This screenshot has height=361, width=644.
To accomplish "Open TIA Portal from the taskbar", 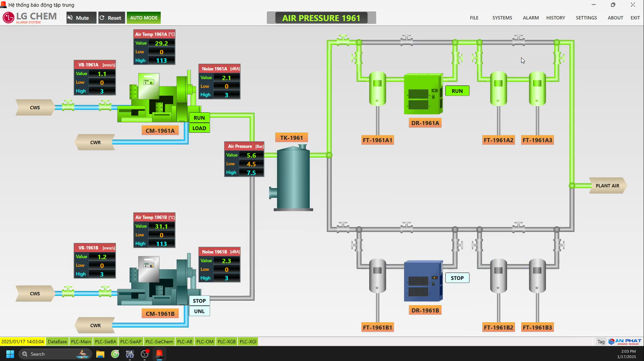I will [130, 354].
